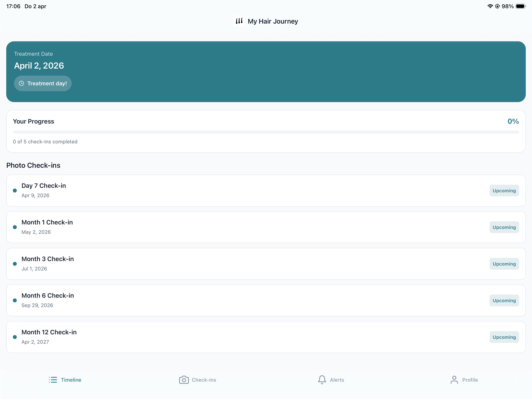Viewport: 532px width, 399px height.
Task: Click the 'Do 2 apr' status bar date
Action: [x=35, y=6]
